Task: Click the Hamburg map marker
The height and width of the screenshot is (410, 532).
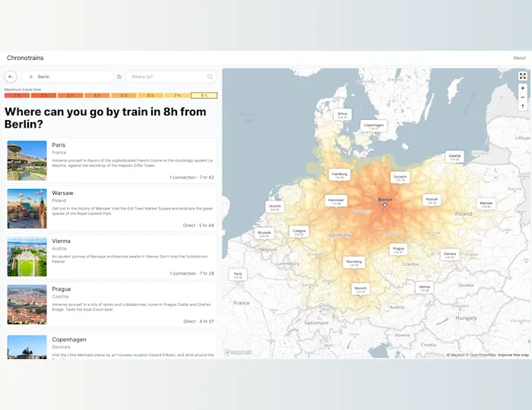Action: click(x=340, y=175)
